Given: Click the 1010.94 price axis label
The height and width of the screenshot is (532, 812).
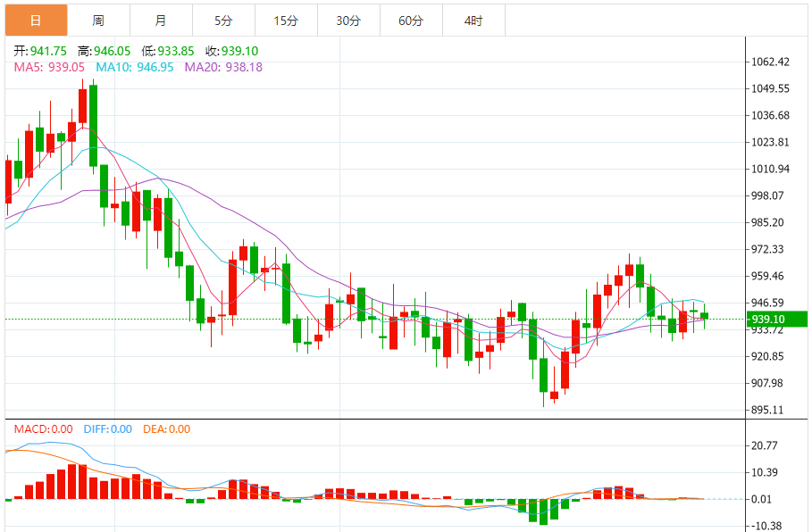Looking at the screenshot, I should 771,169.
